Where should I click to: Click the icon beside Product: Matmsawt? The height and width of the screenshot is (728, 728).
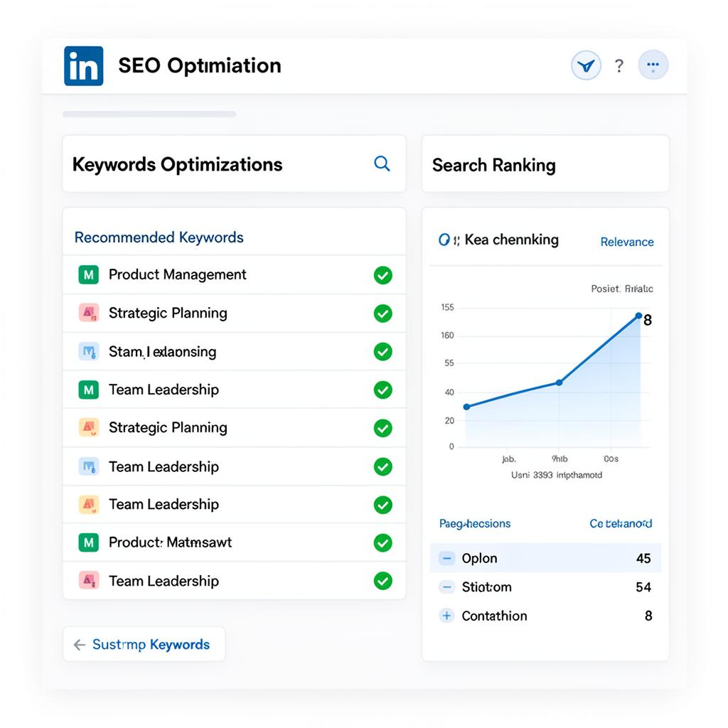pyautogui.click(x=89, y=542)
